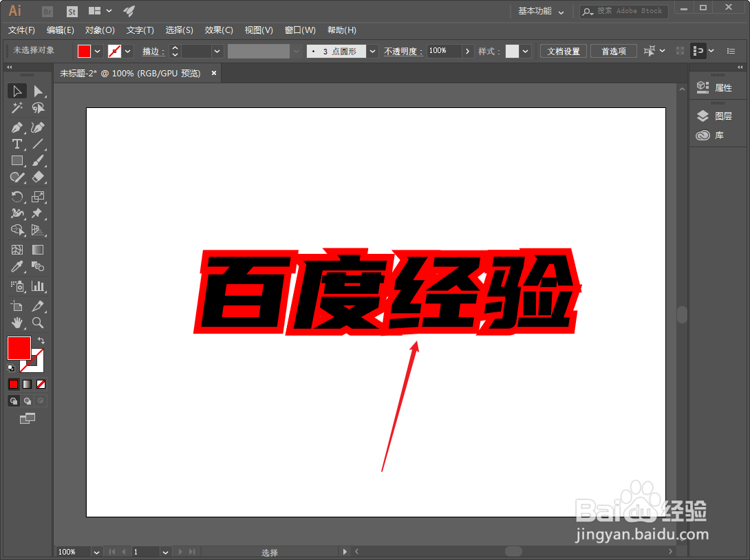
Task: Pick the Rectangle tool
Action: (17, 161)
